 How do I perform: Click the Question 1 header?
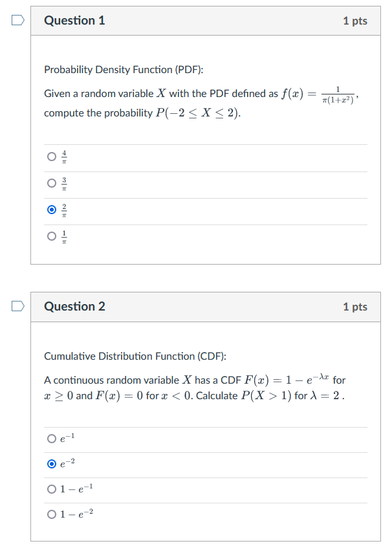click(75, 21)
